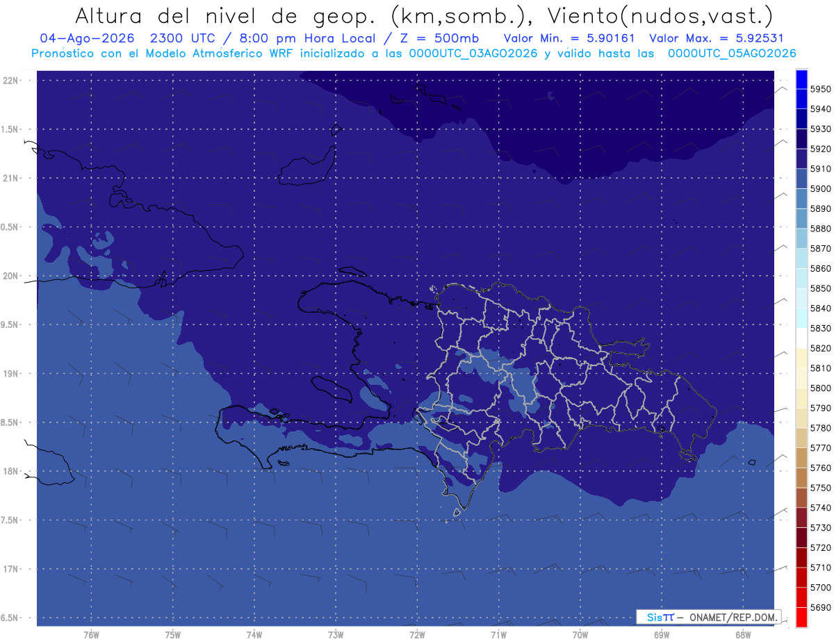Image resolution: width=834 pixels, height=644 pixels.
Task: Click the '76W' longitude axis label
Action: tap(90, 634)
